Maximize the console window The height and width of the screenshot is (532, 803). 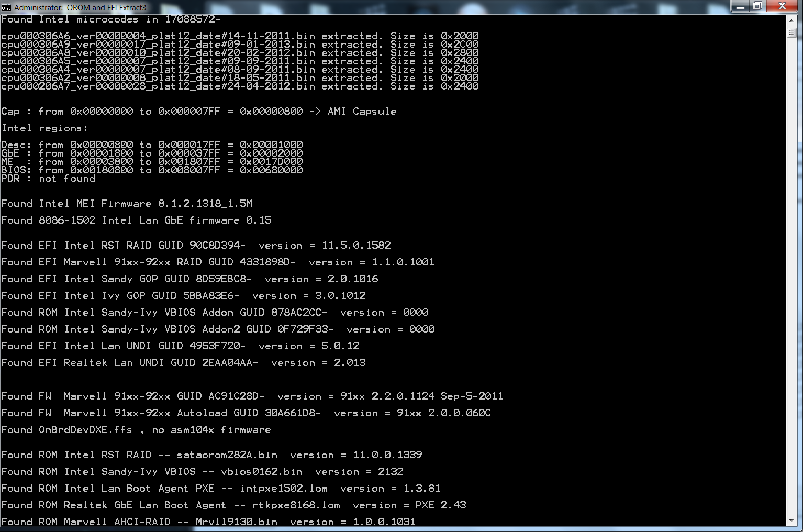[757, 6]
